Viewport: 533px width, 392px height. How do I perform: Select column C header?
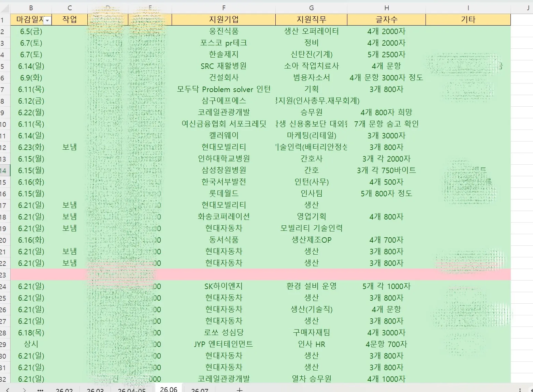70,8
